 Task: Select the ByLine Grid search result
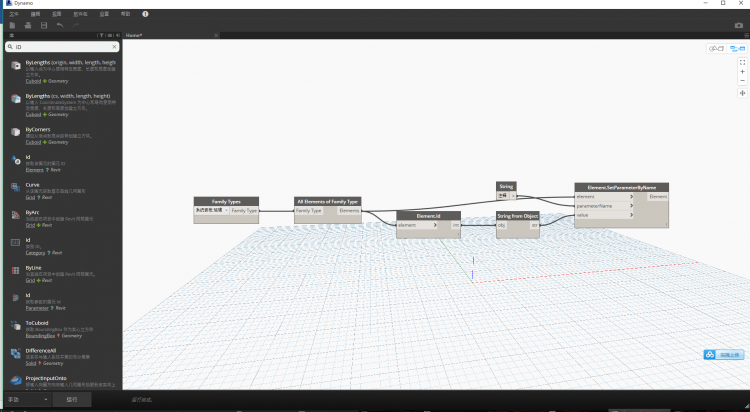pos(63,274)
